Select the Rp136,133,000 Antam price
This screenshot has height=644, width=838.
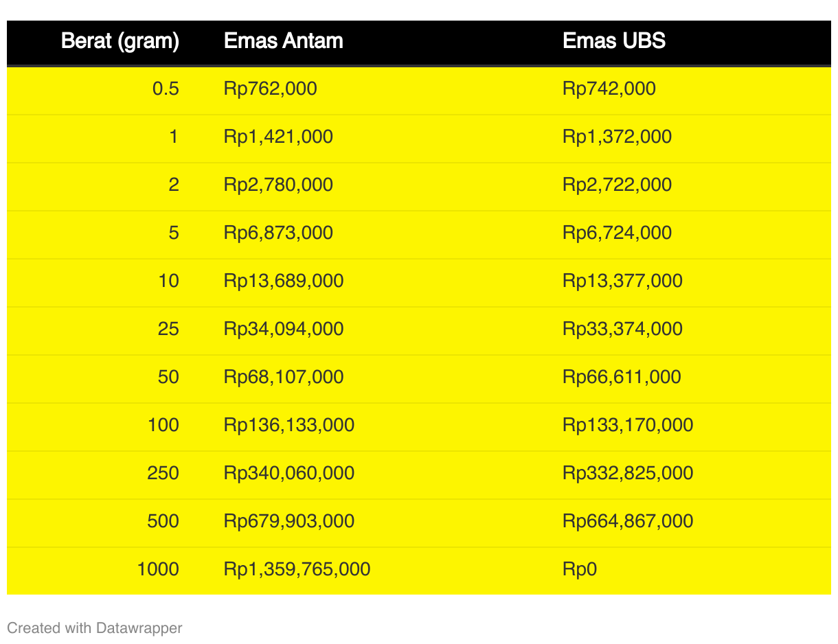tap(289, 425)
